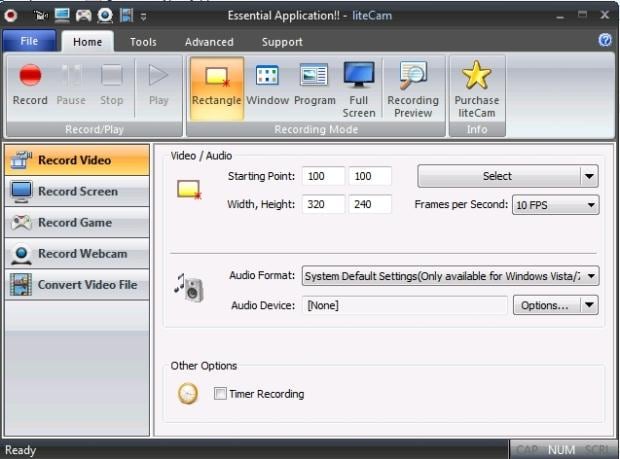Open the help question mark icon
This screenshot has width=620, height=459.
coord(605,40)
